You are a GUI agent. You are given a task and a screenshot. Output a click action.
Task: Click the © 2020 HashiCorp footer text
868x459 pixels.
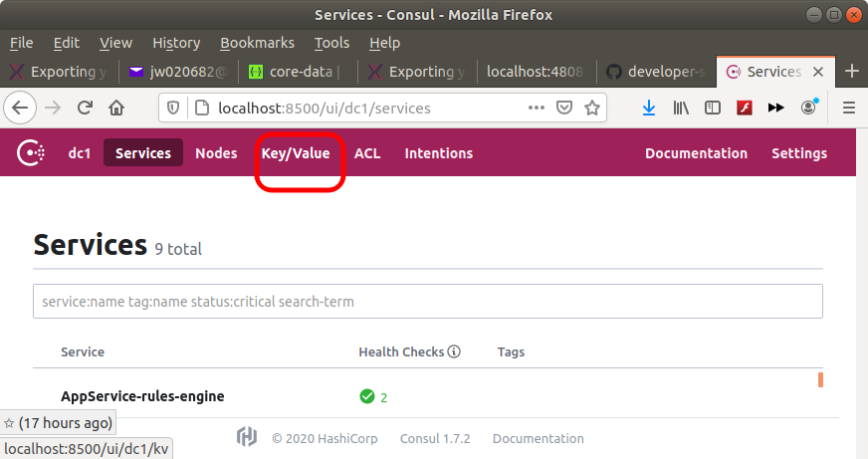click(x=325, y=438)
